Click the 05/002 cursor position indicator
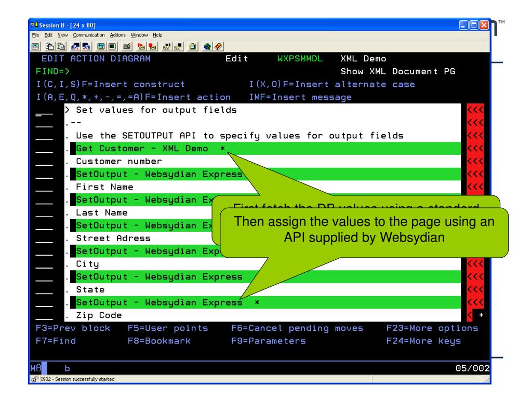Image resolution: width=532 pixels, height=399 pixels. pyautogui.click(x=472, y=368)
